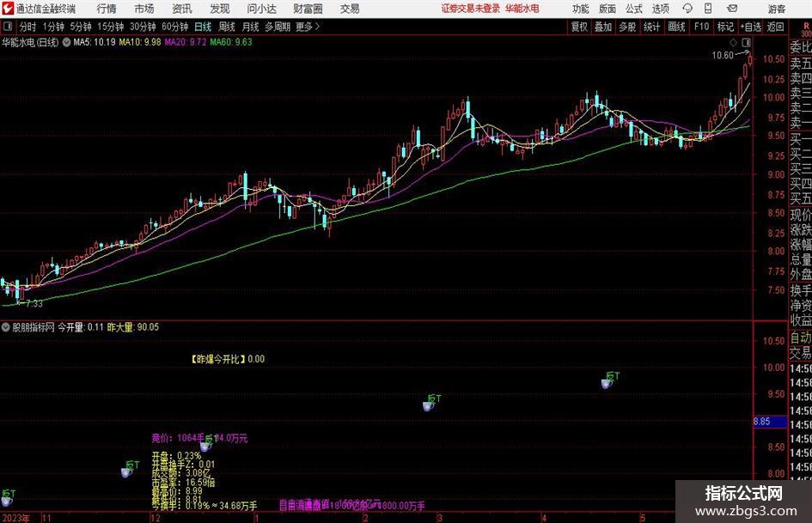Open the 版面 menu
The height and width of the screenshot is (523, 812).
607,9
